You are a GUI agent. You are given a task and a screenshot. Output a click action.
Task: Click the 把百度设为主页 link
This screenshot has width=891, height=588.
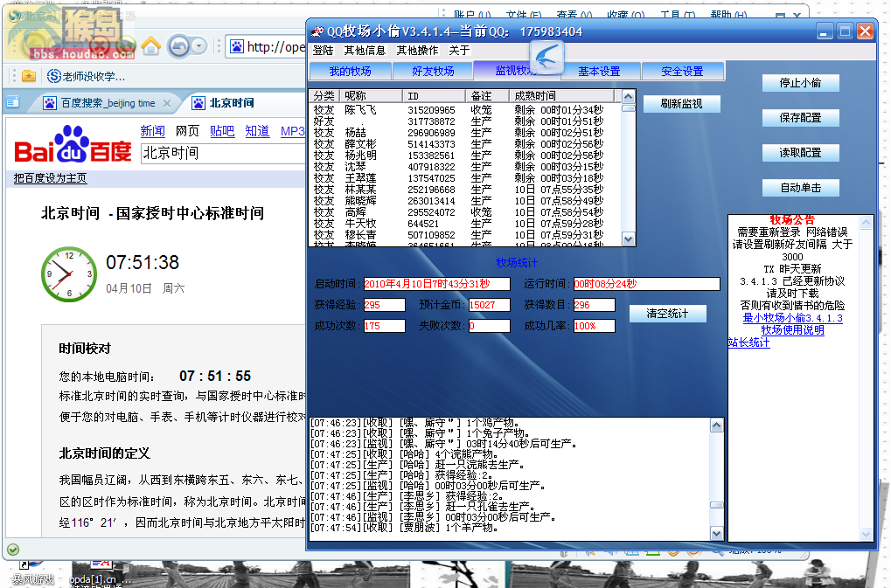(x=50, y=178)
